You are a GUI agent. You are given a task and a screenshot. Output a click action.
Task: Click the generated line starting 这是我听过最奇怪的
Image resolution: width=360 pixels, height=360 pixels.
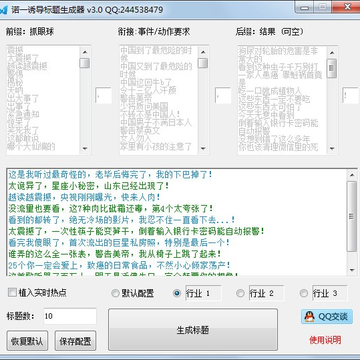(110, 174)
